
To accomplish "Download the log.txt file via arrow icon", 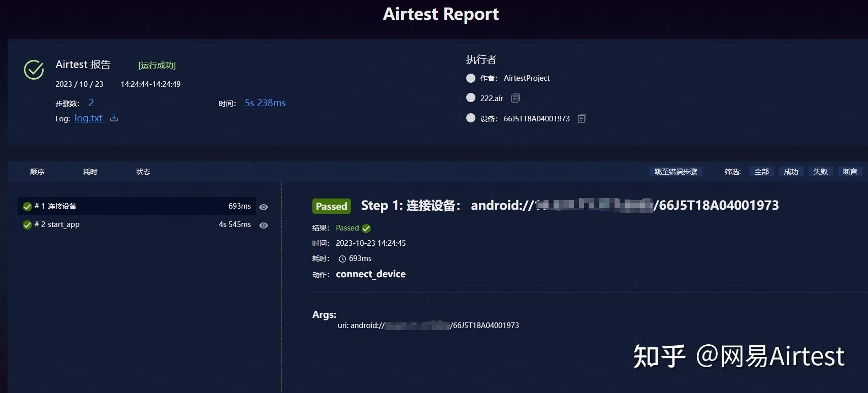I will click(114, 118).
